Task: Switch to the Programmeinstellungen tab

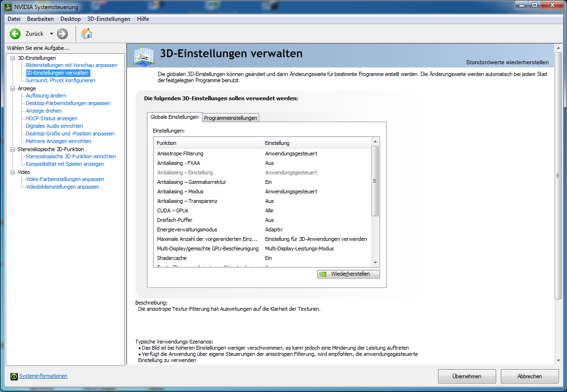Action: pos(230,118)
